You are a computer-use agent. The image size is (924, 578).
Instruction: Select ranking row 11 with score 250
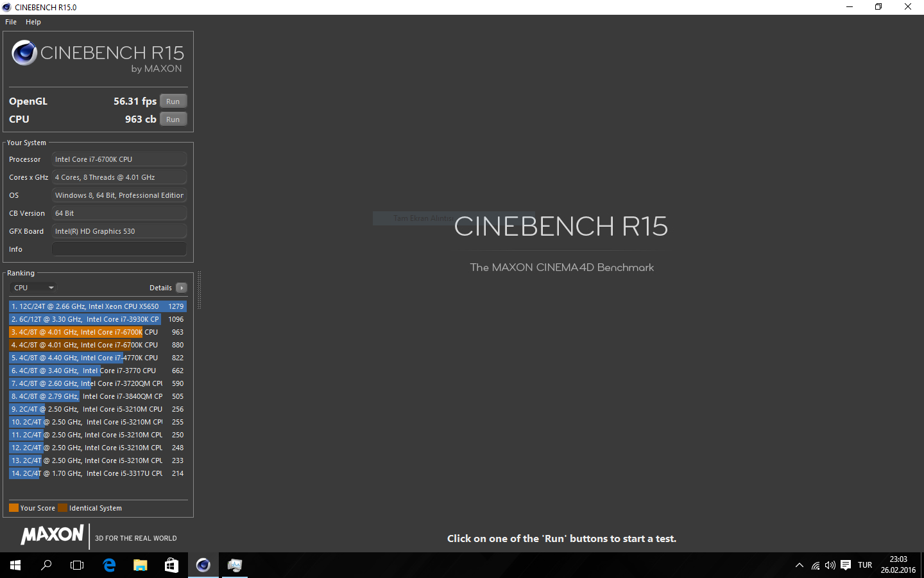point(98,435)
